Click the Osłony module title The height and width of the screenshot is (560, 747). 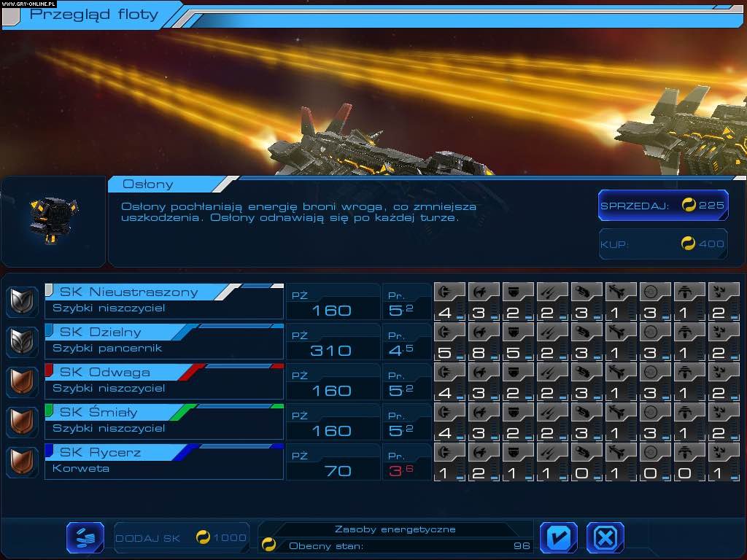pos(147,184)
